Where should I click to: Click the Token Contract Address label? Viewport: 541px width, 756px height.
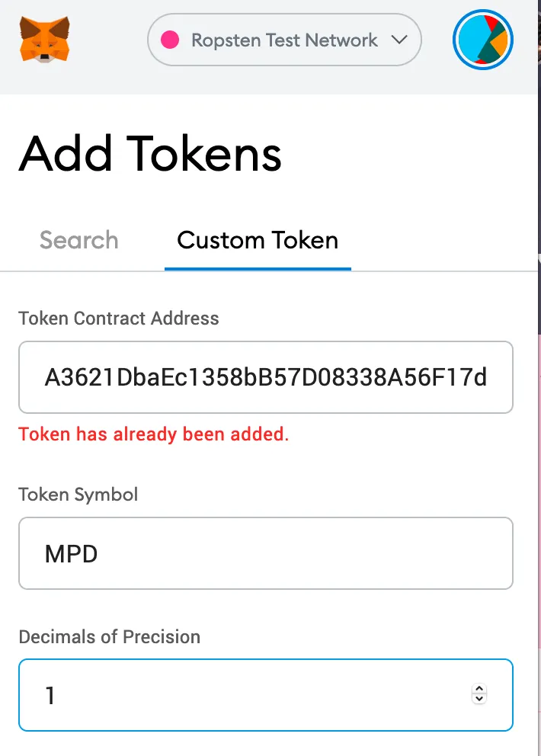(x=119, y=319)
